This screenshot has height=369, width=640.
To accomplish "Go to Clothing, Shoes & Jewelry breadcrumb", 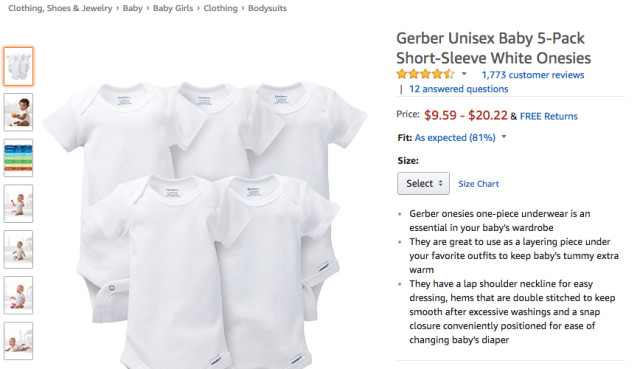I will [x=60, y=8].
